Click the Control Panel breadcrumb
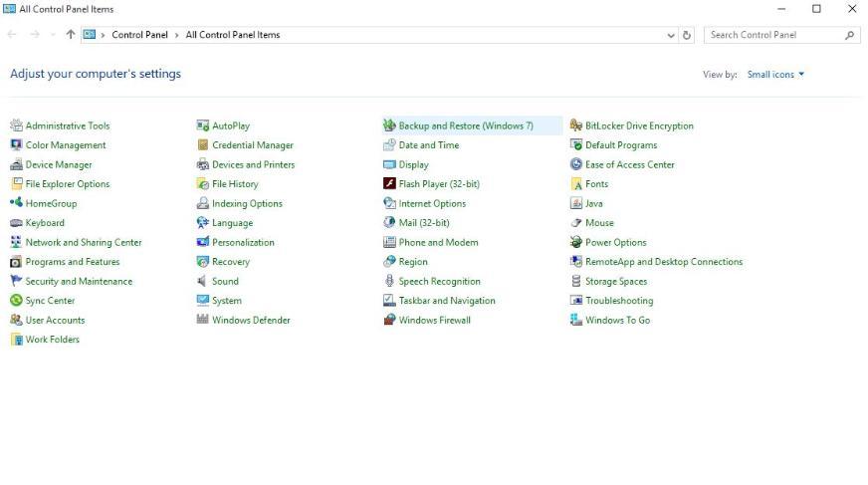 click(x=139, y=35)
